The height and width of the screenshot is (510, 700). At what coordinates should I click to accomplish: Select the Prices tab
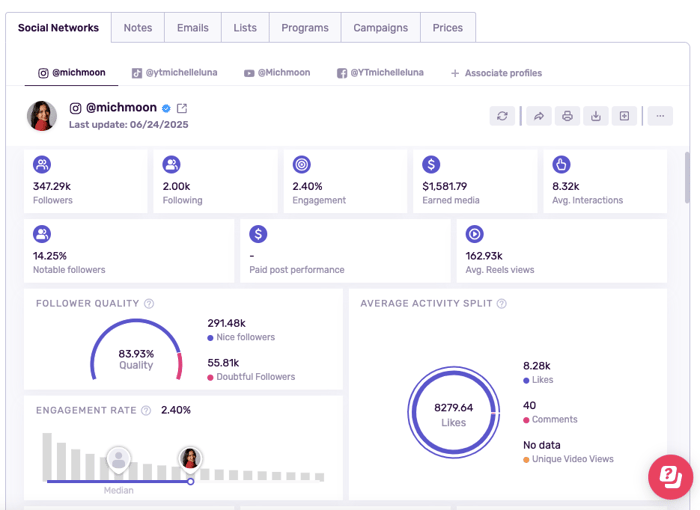point(447,28)
